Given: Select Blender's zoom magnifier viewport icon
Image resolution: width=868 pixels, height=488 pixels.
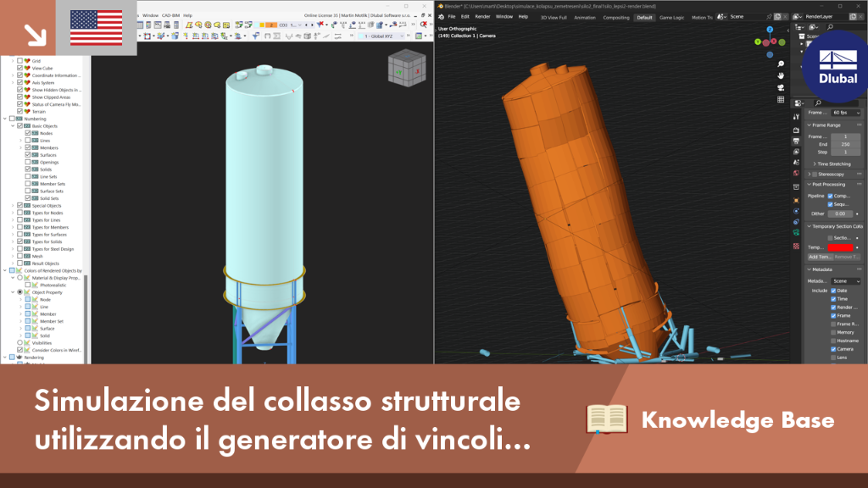Looking at the screenshot, I should pyautogui.click(x=781, y=64).
